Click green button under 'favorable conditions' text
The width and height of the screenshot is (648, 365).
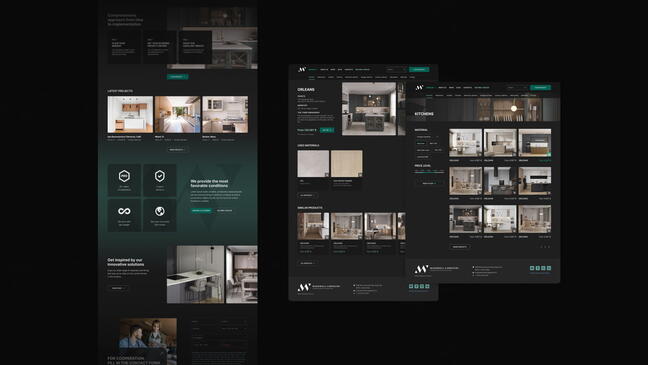[x=201, y=210]
